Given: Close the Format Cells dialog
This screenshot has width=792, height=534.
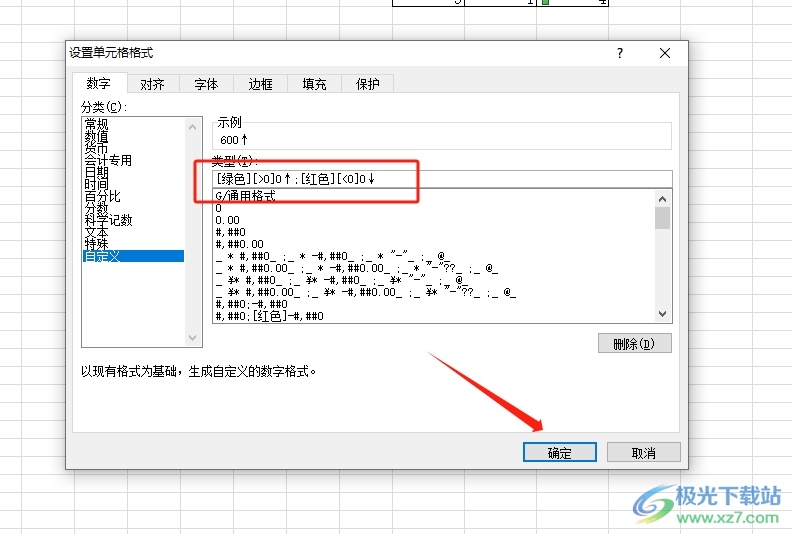Looking at the screenshot, I should click(x=665, y=53).
